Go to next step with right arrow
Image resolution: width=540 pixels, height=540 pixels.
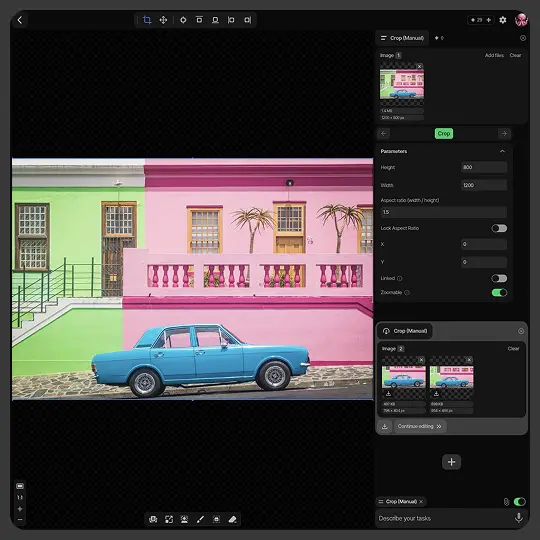click(x=504, y=133)
